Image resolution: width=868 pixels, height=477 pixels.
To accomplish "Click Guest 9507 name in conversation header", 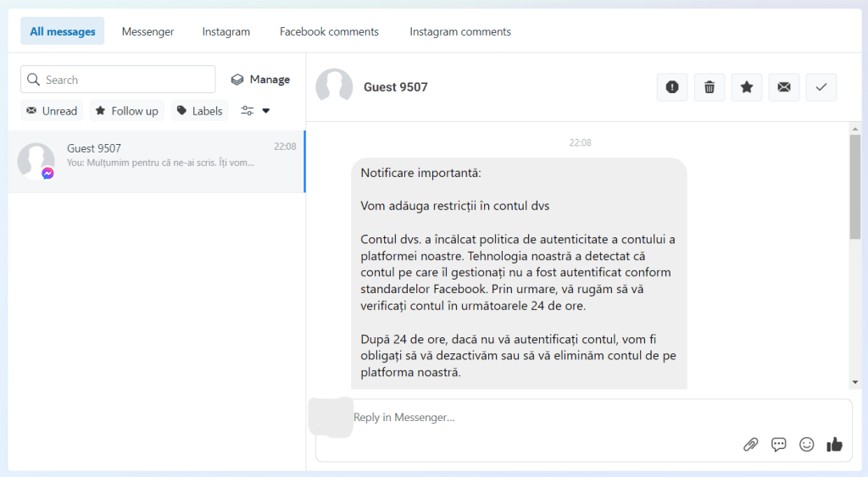I will [x=395, y=87].
